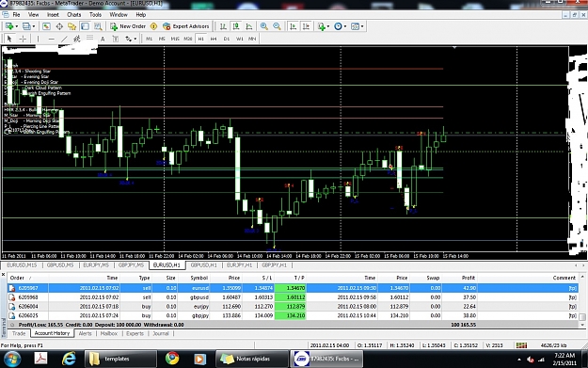Open the Profiles icon in toolbar
This screenshot has width=588, height=368.
click(26, 26)
